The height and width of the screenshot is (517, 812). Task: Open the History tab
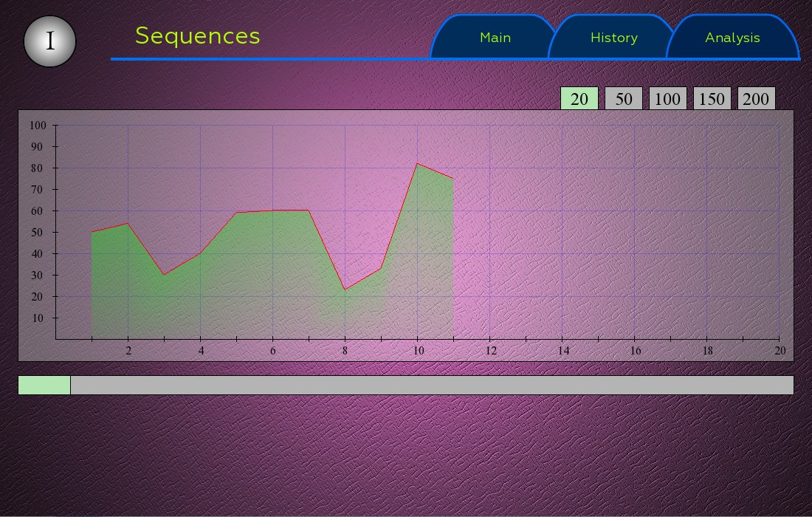tap(613, 38)
